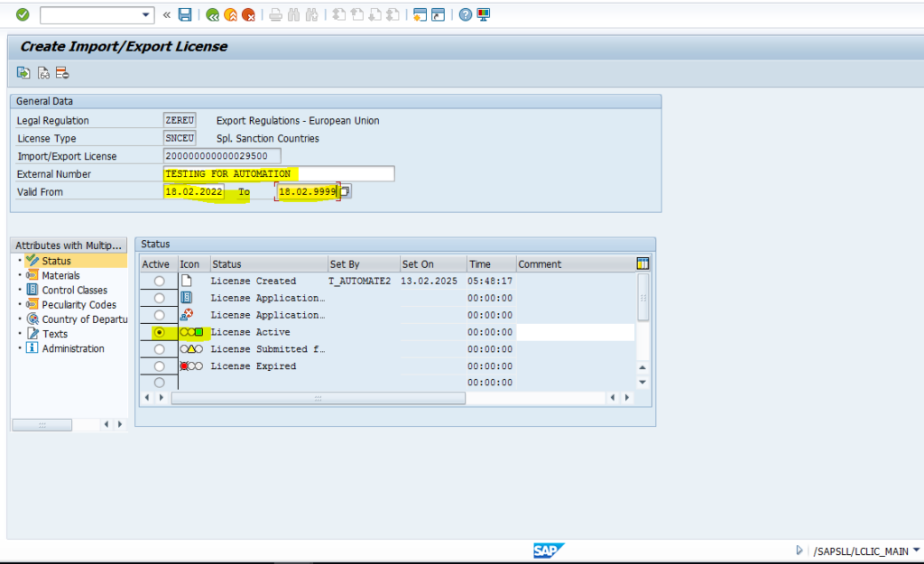Click the Find Next binoculars-plus icon
Screen dimensions: 924x564
point(311,15)
